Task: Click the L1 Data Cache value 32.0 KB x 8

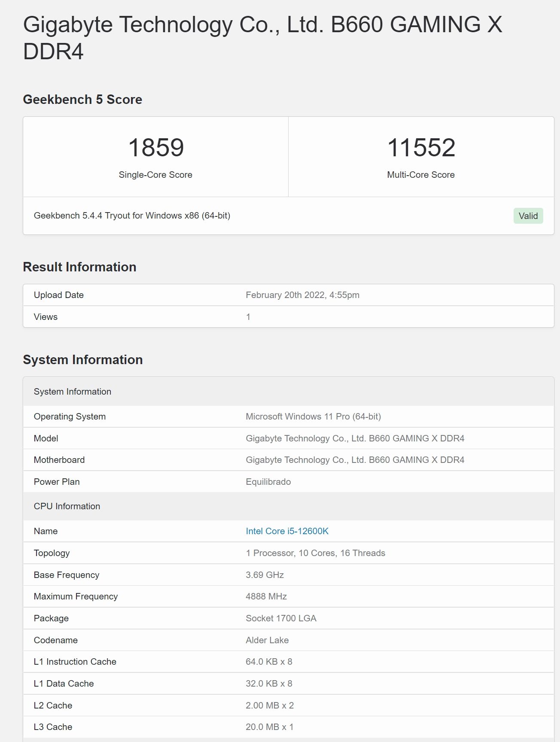Action: coord(269,684)
